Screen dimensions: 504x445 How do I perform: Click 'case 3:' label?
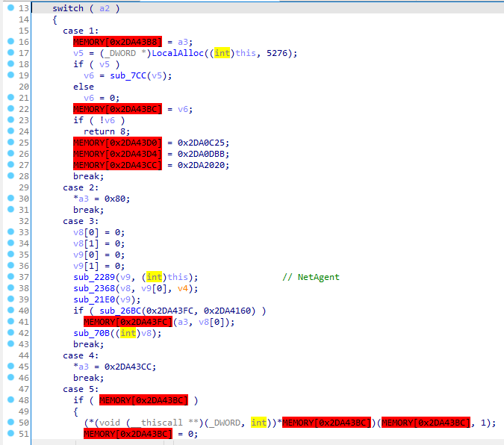click(81, 221)
